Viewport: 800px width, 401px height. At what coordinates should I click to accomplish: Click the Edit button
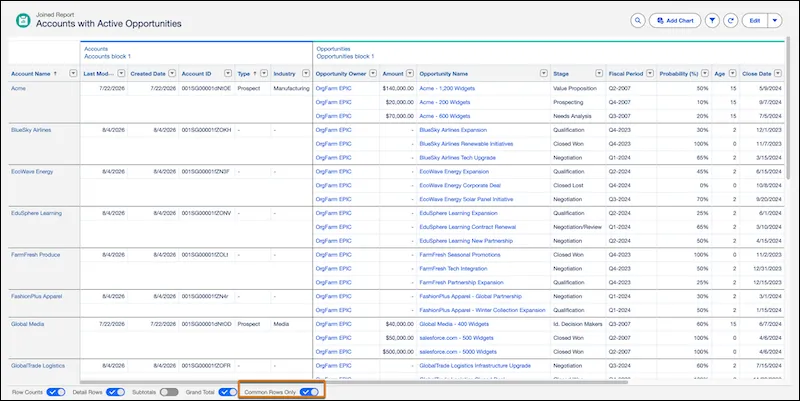tap(755, 20)
